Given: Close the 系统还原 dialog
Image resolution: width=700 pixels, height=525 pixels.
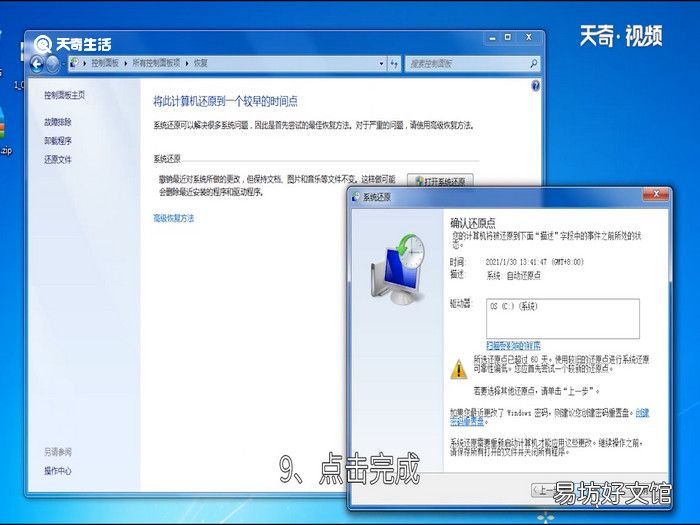Looking at the screenshot, I should pos(656,194).
